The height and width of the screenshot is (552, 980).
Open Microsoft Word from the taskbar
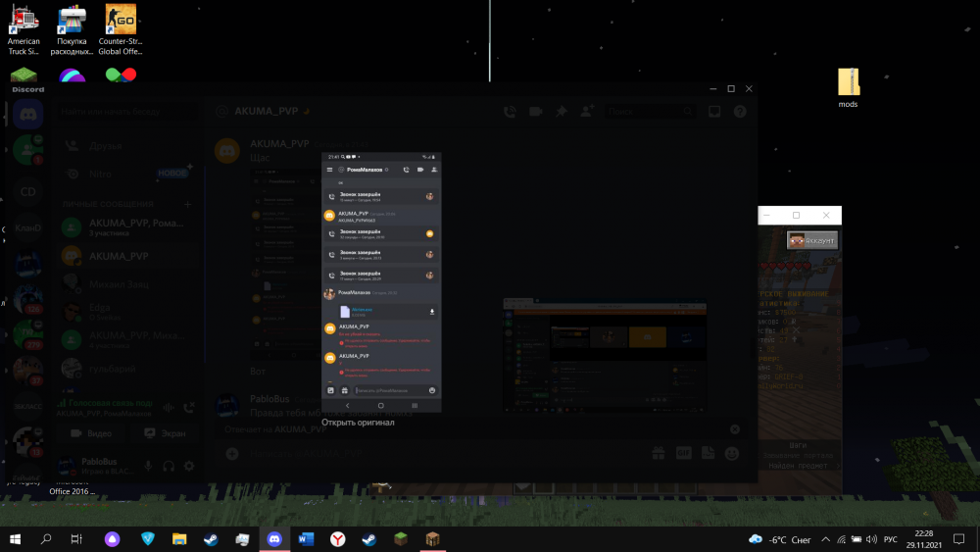(306, 539)
